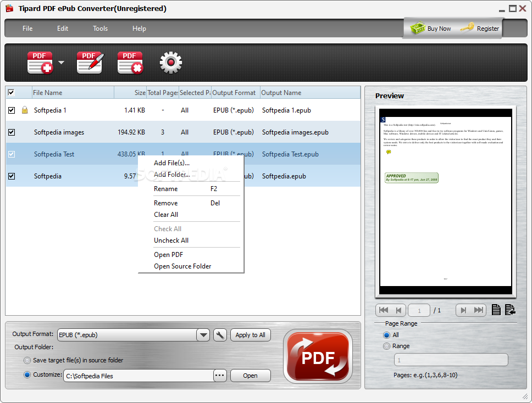Open the Tools menu
This screenshot has width=532, height=403.
point(101,29)
